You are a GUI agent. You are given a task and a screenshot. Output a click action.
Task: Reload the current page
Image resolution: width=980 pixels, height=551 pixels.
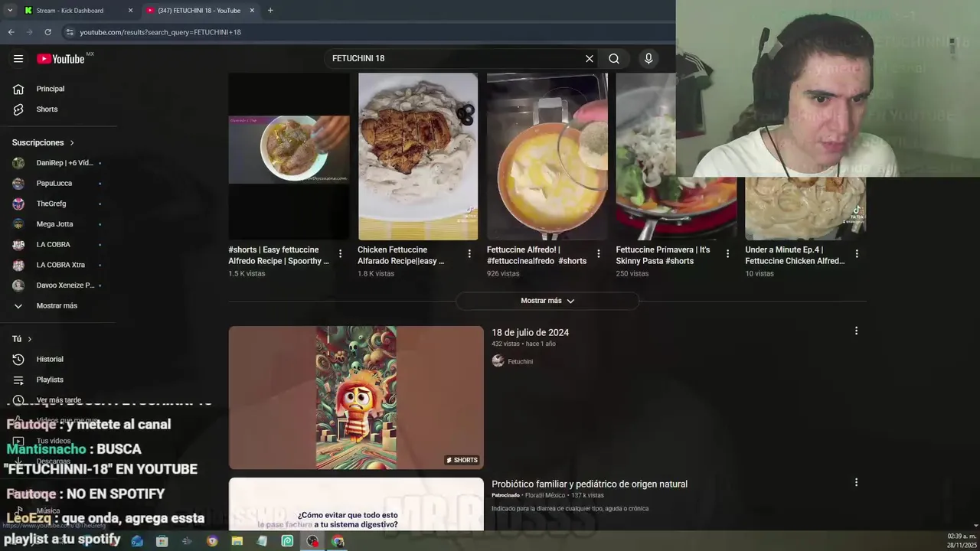point(47,32)
